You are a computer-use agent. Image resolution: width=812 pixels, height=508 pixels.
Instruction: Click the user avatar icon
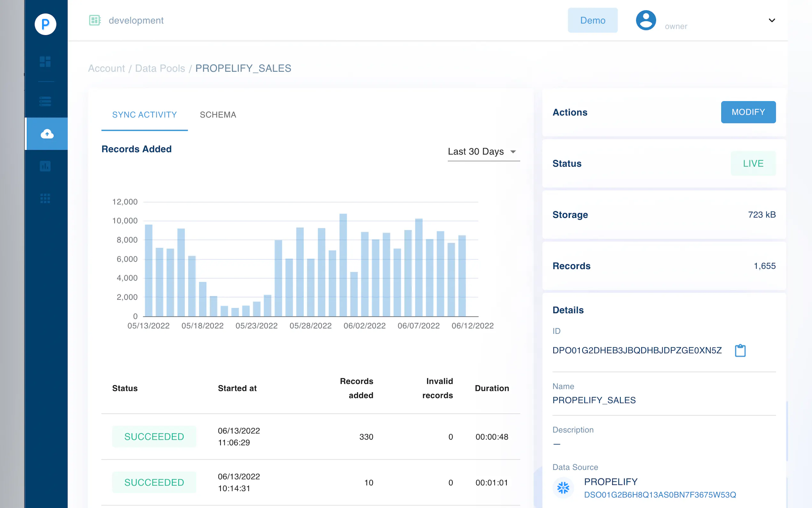(645, 20)
